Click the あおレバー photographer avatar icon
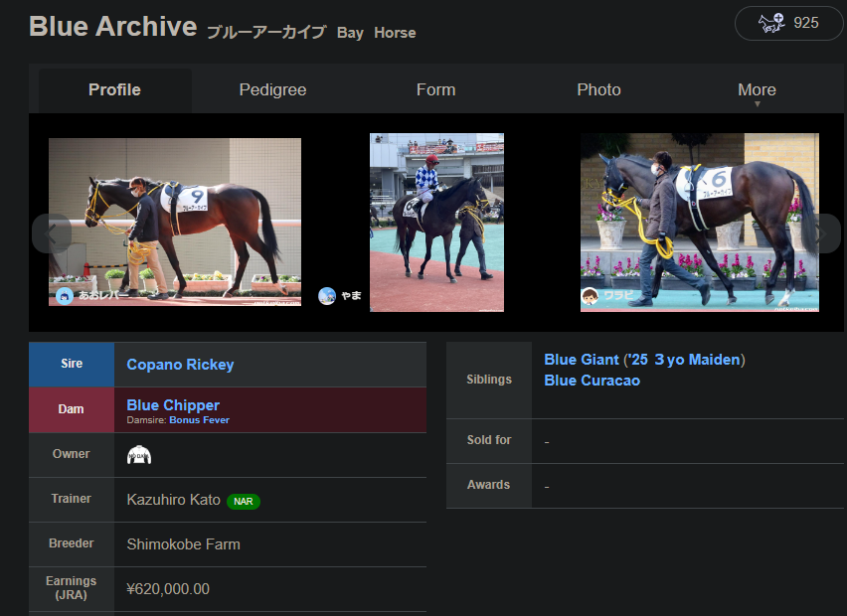The height and width of the screenshot is (616, 847). point(65,295)
